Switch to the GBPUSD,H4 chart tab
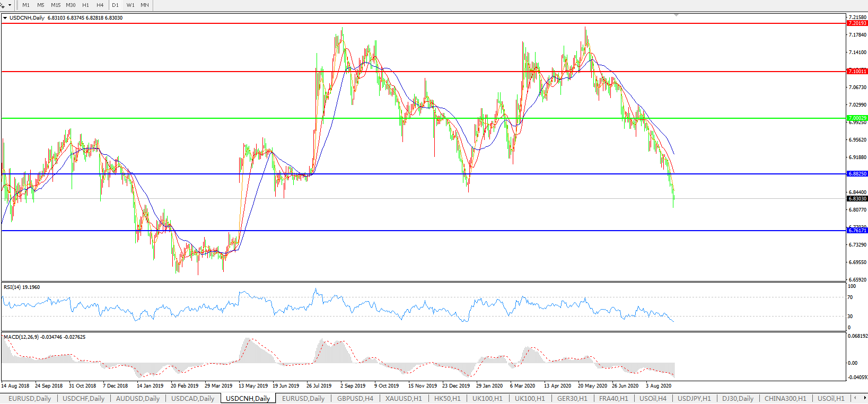 [x=355, y=398]
